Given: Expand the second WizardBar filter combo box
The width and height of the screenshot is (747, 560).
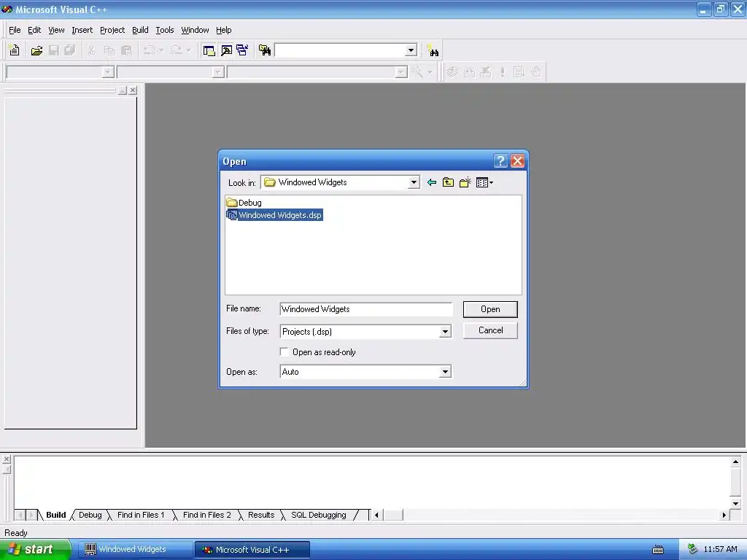Looking at the screenshot, I should (x=218, y=72).
